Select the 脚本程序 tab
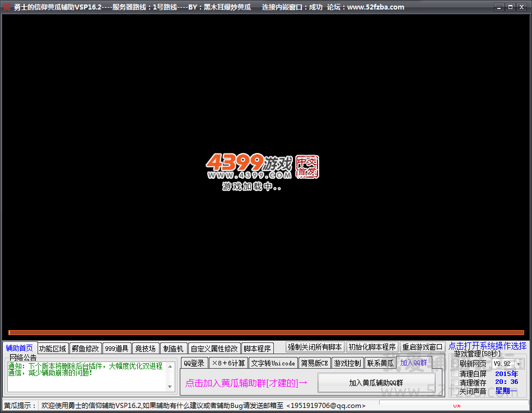The image size is (532, 413). coord(257,349)
